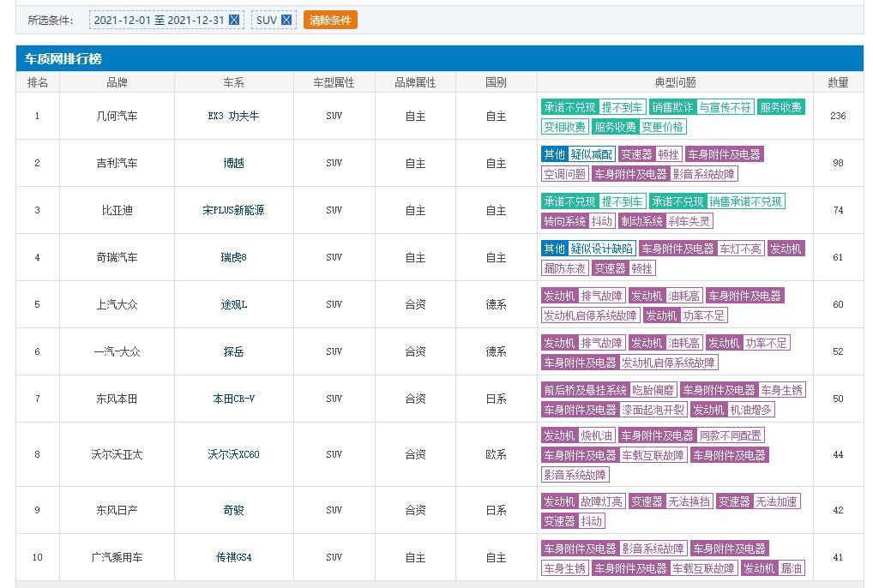The width and height of the screenshot is (873, 588).
Task: Click the 吃胎偏磨 tag
Action: click(x=653, y=390)
